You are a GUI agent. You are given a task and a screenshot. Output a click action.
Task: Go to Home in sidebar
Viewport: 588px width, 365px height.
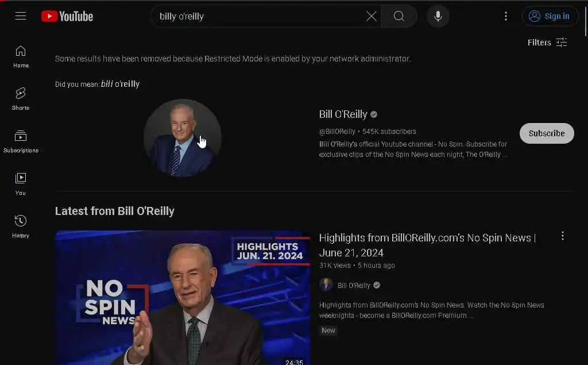[x=21, y=57]
